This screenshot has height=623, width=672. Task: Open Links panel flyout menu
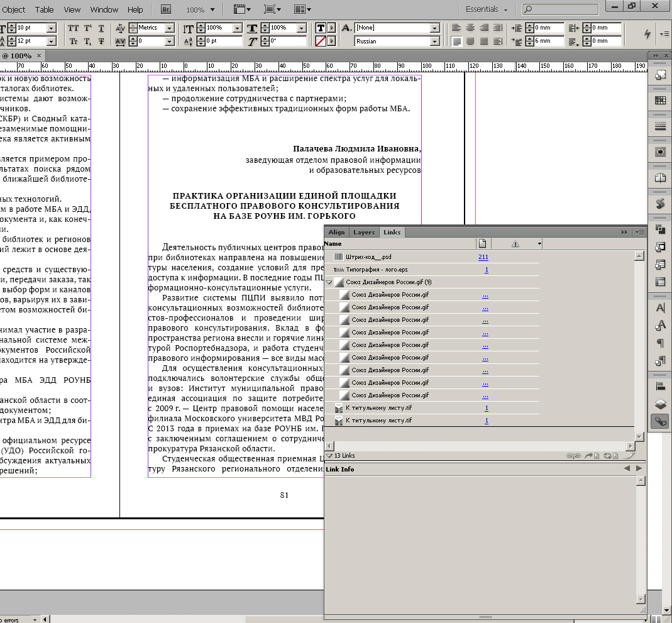pyautogui.click(x=640, y=232)
